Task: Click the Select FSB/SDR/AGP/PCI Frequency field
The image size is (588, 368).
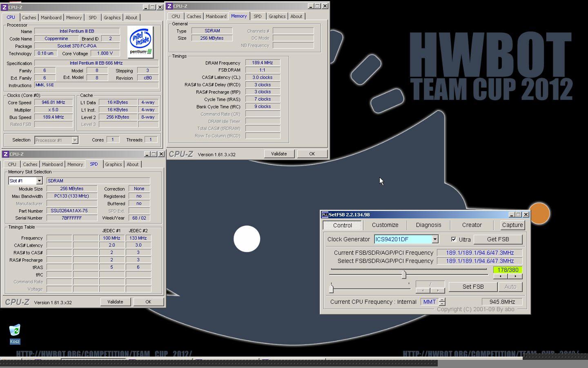Action: pos(480,261)
